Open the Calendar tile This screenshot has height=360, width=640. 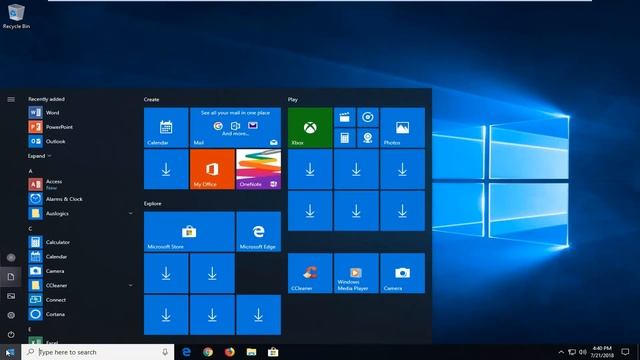166,127
